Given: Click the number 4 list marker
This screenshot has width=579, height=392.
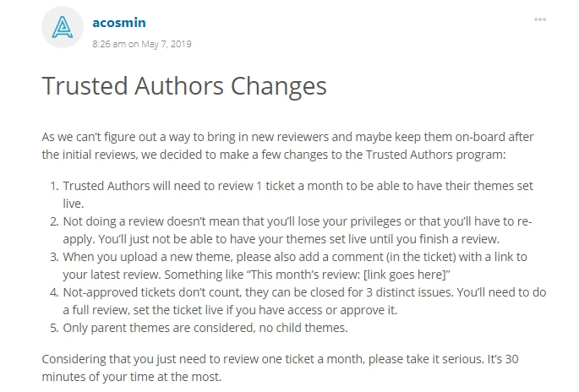Looking at the screenshot, I should pos(54,292).
